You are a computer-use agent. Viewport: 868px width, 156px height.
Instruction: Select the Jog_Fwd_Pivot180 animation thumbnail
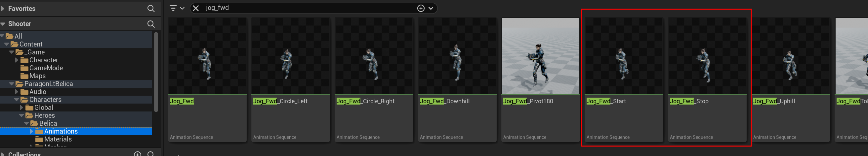pos(541,56)
